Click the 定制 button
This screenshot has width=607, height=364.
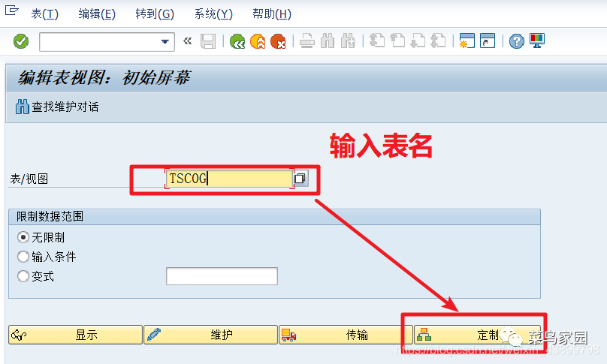point(477,335)
